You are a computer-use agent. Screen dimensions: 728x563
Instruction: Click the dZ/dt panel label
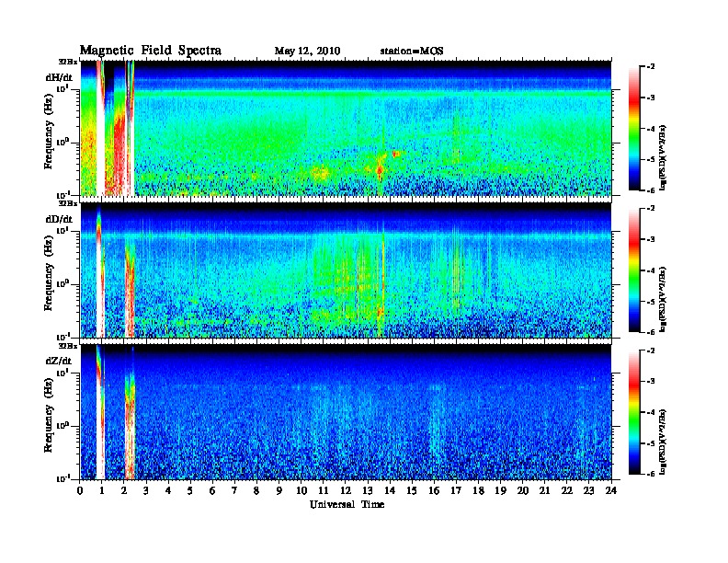point(59,361)
